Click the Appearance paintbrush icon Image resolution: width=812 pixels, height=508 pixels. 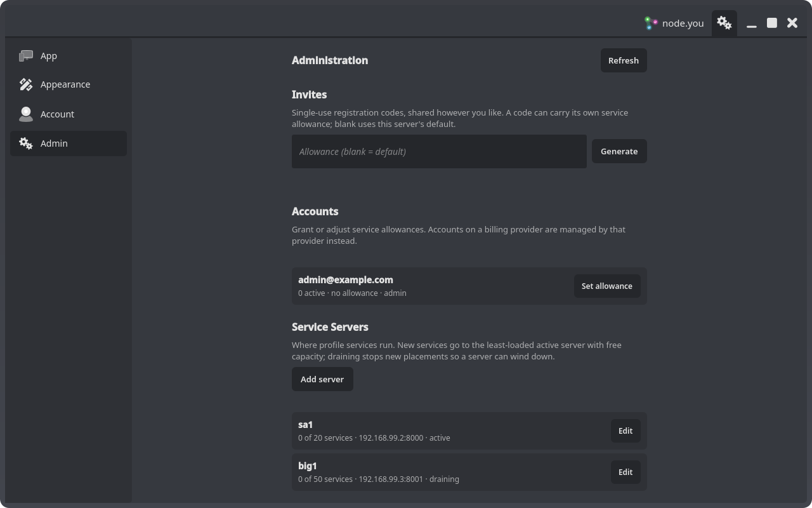[26, 84]
